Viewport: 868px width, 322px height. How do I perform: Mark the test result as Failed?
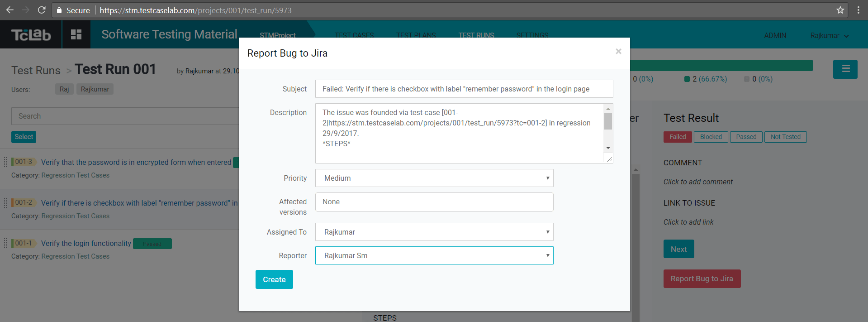[x=678, y=137]
